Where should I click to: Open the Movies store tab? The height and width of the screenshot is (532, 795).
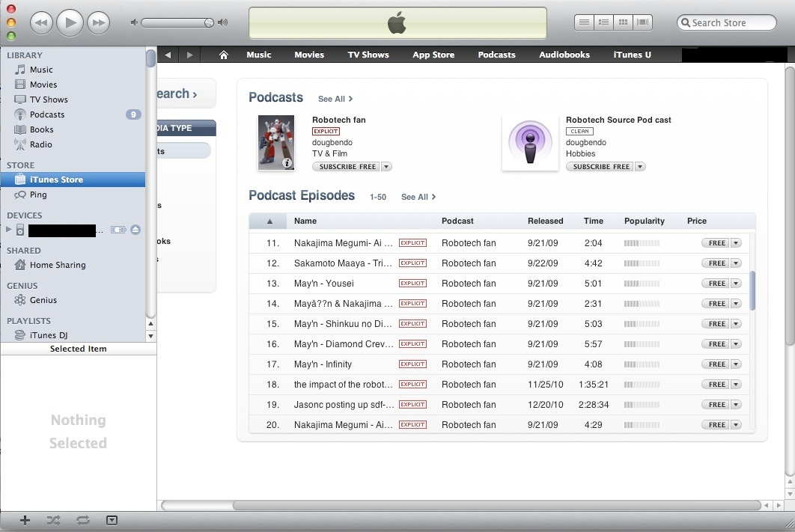click(x=309, y=55)
